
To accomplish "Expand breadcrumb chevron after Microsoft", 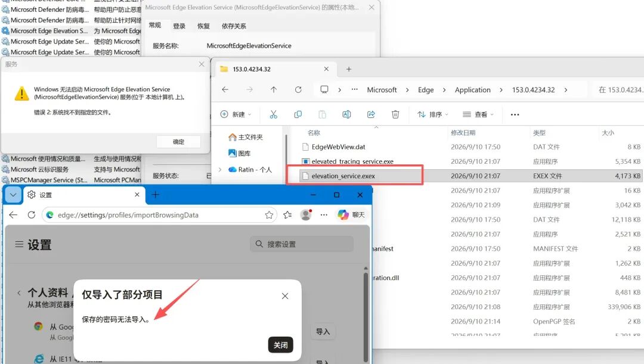I will click(407, 90).
